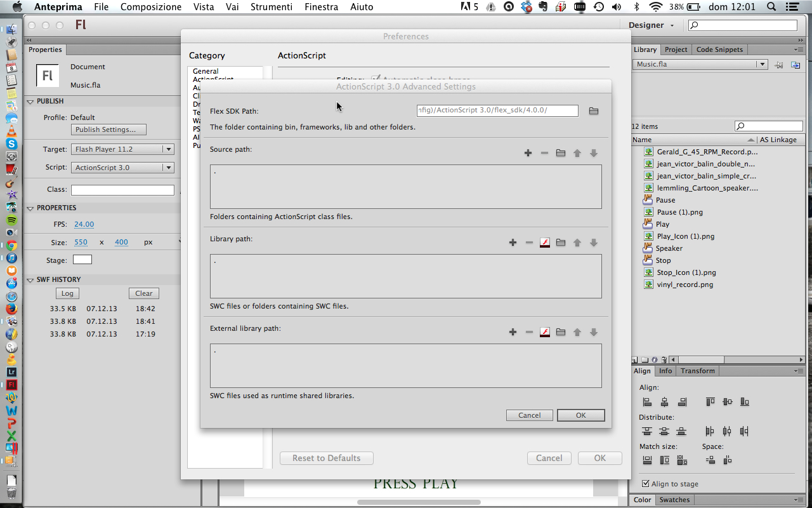This screenshot has width=812, height=508.
Task: Click the Class input field
Action: point(122,190)
